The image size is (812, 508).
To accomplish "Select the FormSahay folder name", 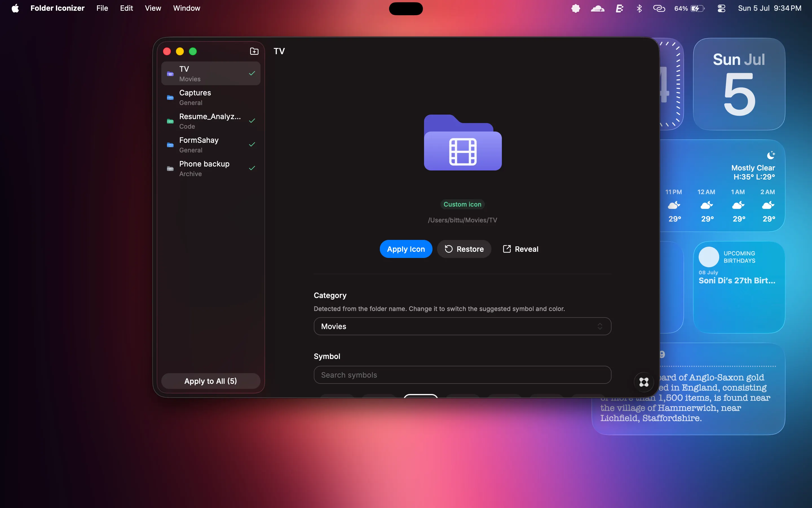I will [x=199, y=140].
